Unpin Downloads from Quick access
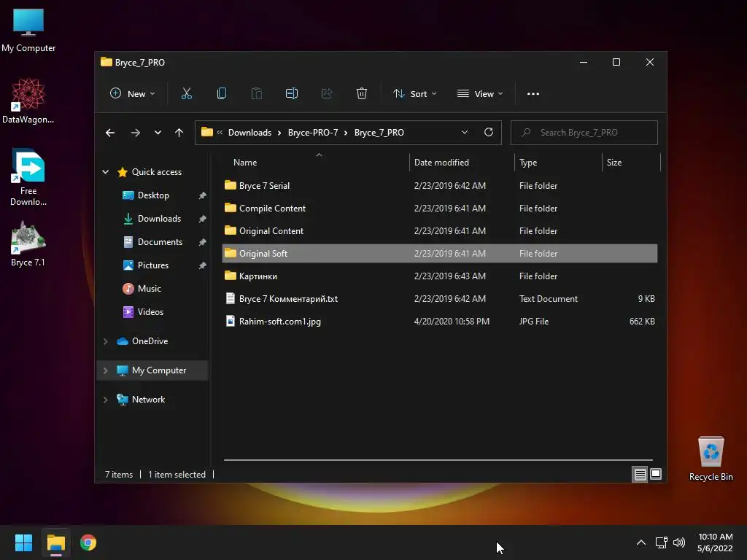 click(x=203, y=219)
